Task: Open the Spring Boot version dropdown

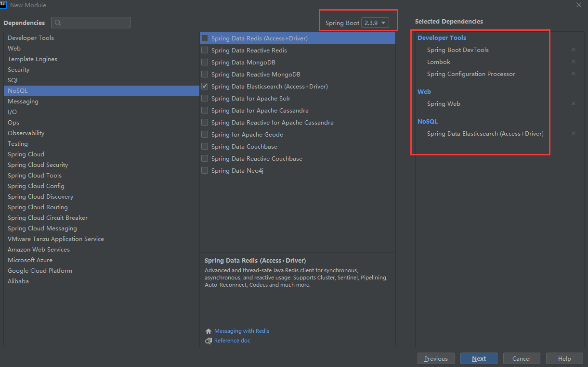Action: [x=375, y=23]
